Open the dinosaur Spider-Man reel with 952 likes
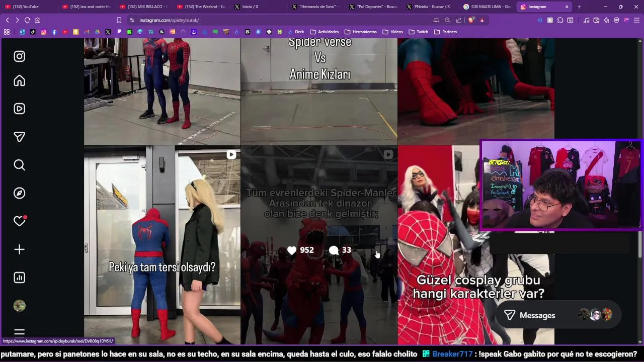This screenshot has height=362, width=644. 319,245
